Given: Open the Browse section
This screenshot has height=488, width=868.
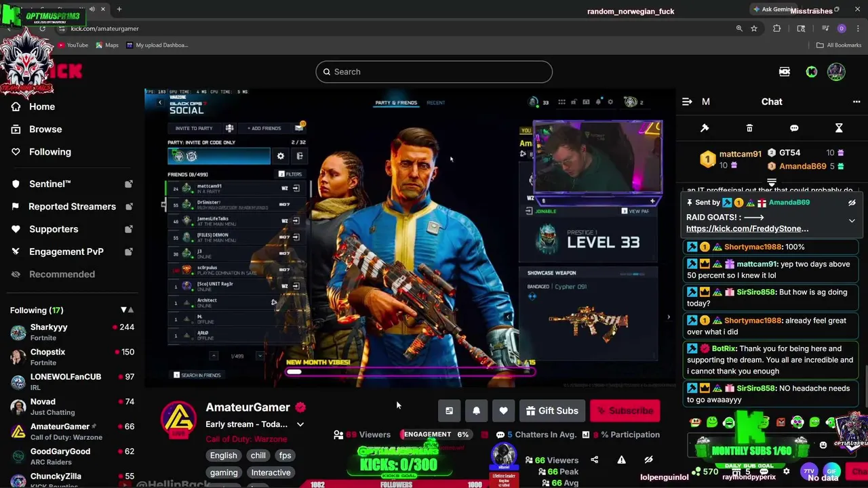Looking at the screenshot, I should click(45, 129).
